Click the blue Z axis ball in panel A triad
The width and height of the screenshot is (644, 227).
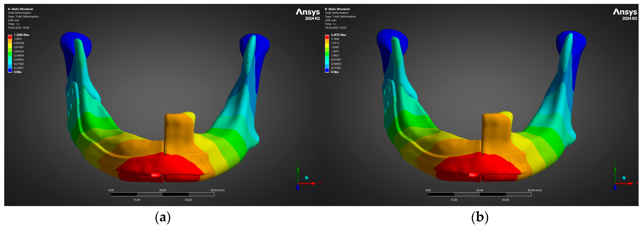pyautogui.click(x=297, y=188)
